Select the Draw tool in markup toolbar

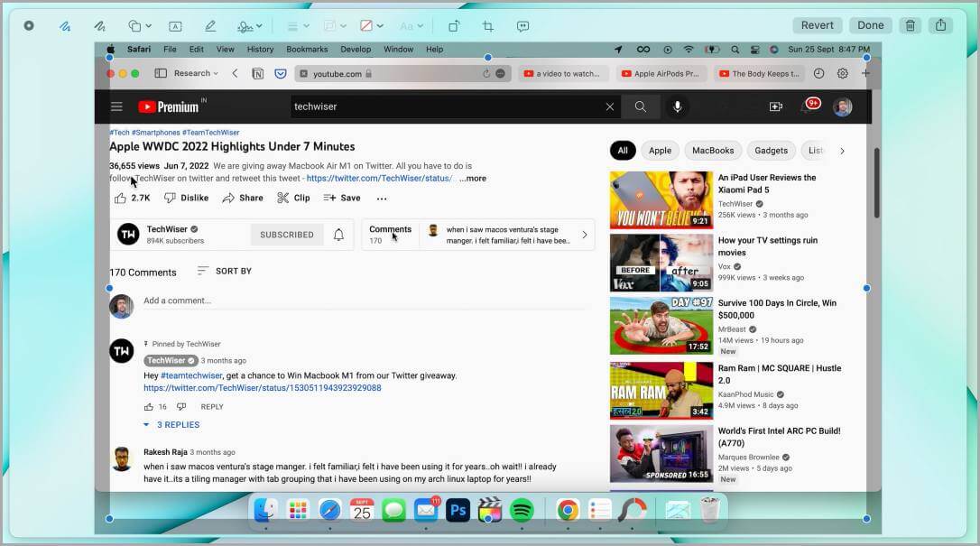click(x=99, y=26)
